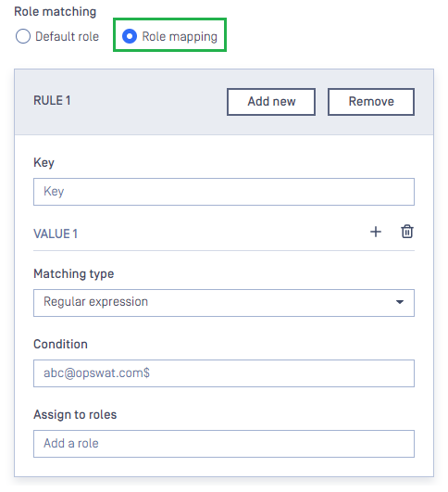
Task: Focus the Add a role field
Action: coord(224,444)
